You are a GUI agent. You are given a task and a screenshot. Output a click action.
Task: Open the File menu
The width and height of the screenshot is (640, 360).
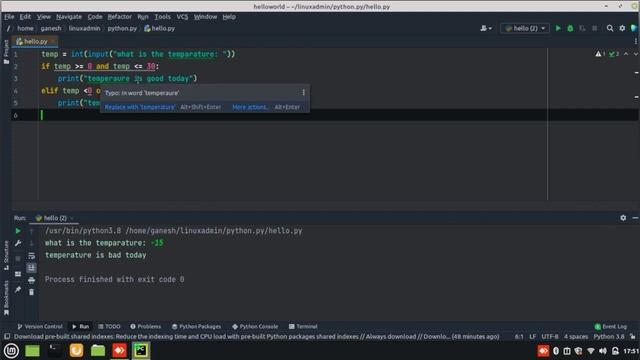9,17
